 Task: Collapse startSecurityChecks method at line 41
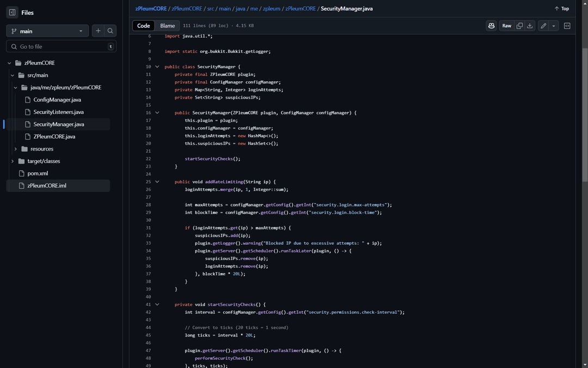157,305
